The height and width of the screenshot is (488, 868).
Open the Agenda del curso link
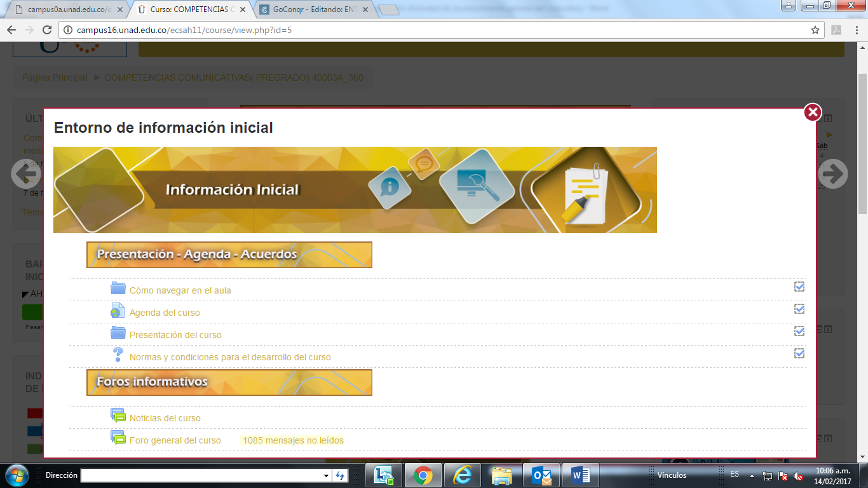click(x=165, y=313)
